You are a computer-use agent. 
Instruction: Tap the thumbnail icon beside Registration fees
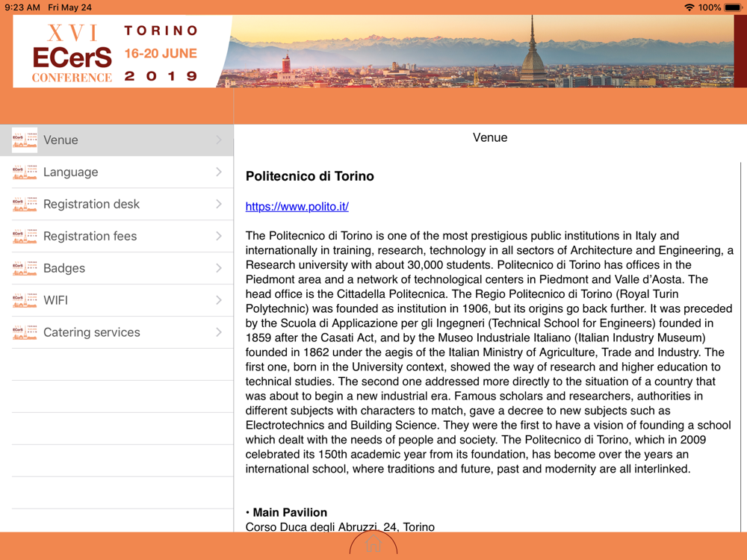pyautogui.click(x=25, y=236)
